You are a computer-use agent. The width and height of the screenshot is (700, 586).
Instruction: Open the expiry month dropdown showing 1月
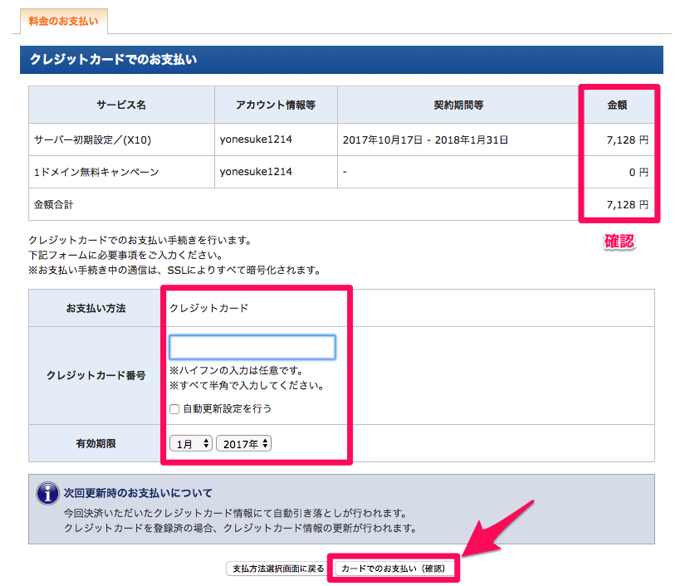[191, 443]
